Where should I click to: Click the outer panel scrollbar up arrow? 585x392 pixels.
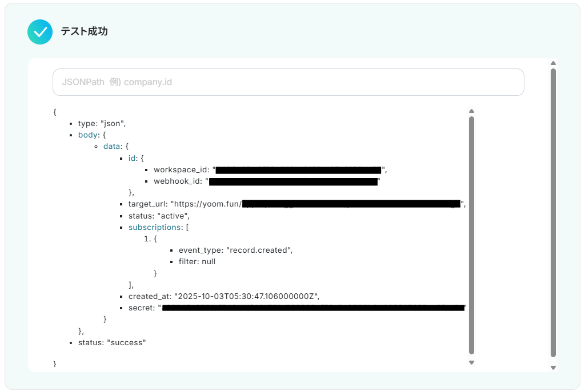click(x=553, y=63)
